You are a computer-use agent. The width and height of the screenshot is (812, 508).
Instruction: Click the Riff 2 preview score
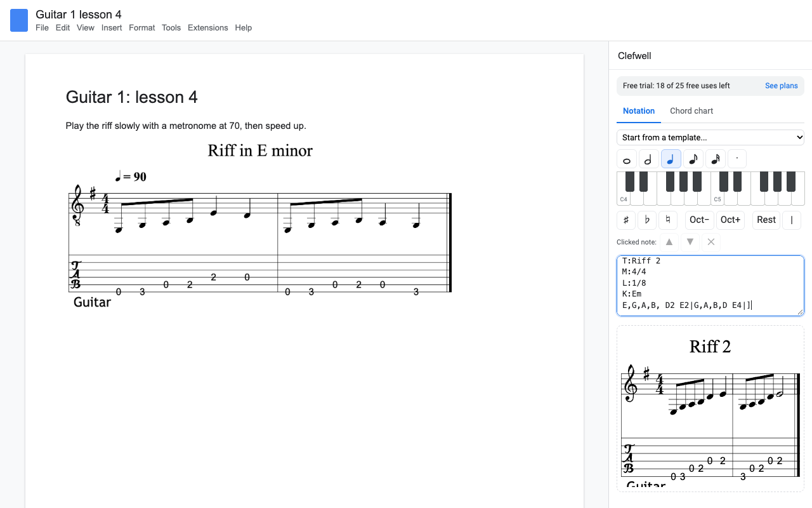[x=710, y=408]
